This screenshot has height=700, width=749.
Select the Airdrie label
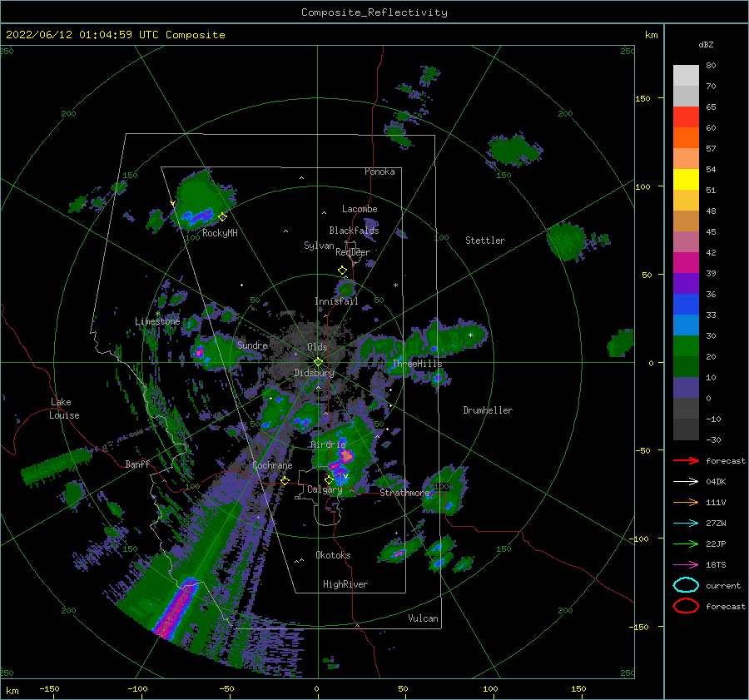coord(328,444)
